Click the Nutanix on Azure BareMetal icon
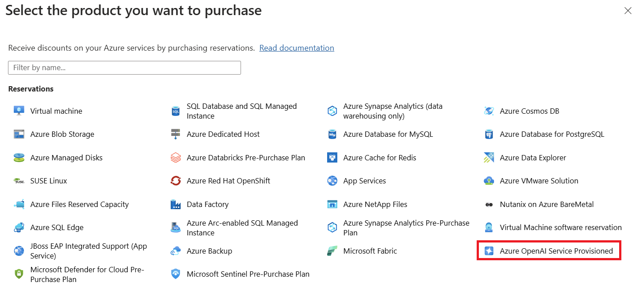644x302 pixels. (x=489, y=205)
